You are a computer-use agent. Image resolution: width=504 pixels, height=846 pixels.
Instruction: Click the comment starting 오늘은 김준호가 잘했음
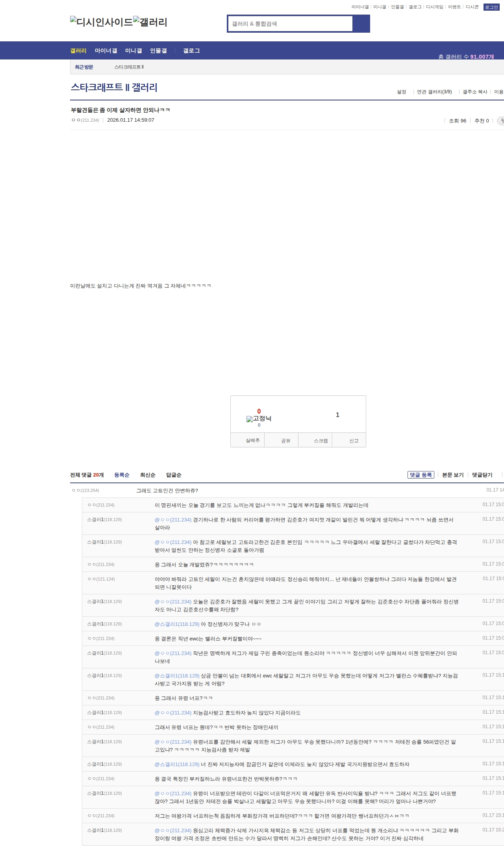(306, 606)
